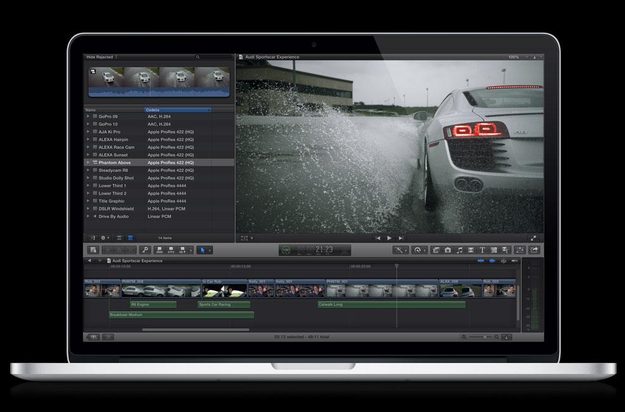
Task: Select the DSLR Windshield clip
Action: point(159,209)
